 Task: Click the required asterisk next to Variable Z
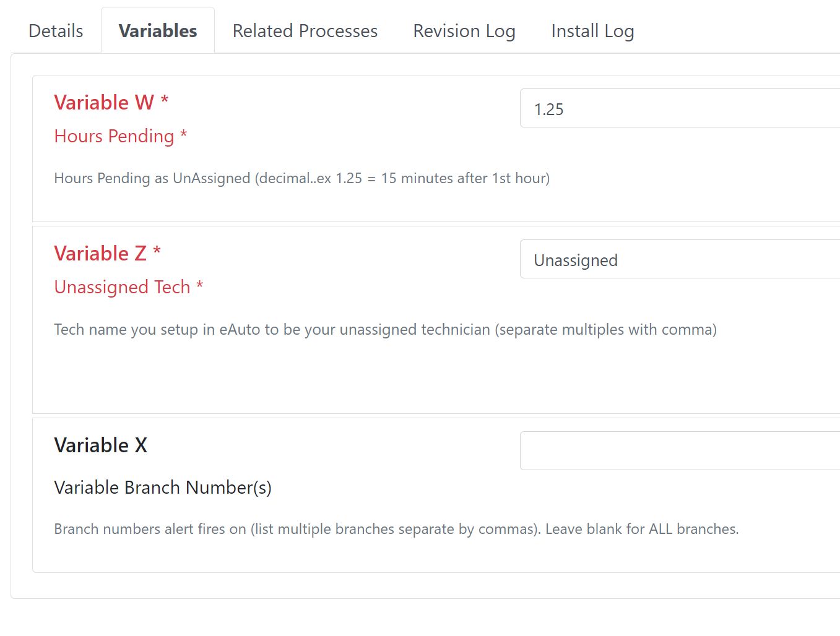[157, 251]
